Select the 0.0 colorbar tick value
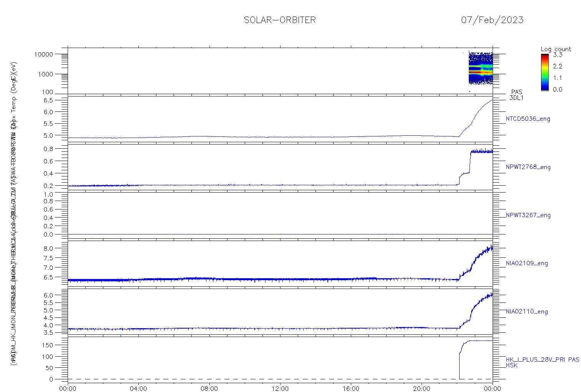 (x=558, y=89)
